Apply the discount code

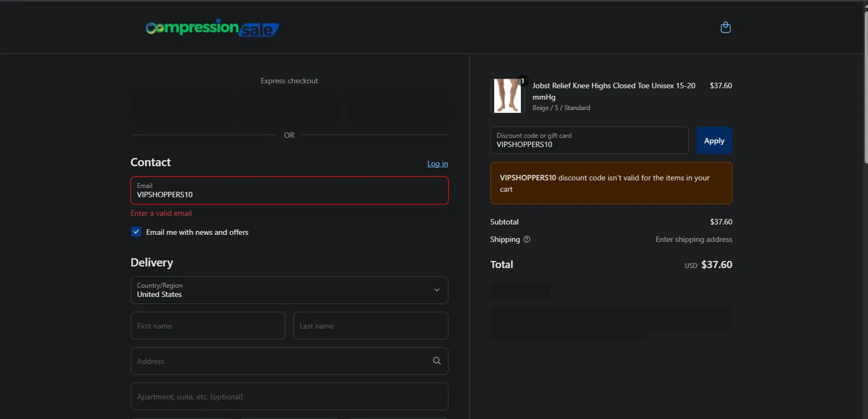pyautogui.click(x=714, y=141)
